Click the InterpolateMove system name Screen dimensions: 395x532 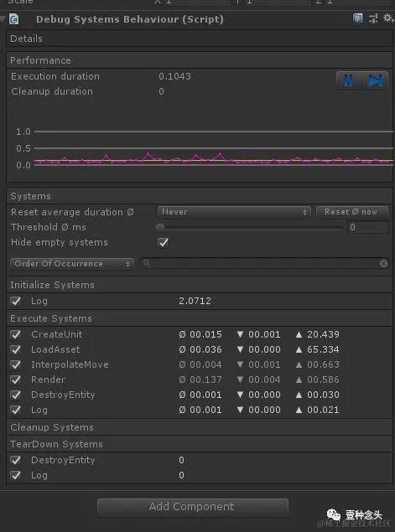pyautogui.click(x=70, y=364)
